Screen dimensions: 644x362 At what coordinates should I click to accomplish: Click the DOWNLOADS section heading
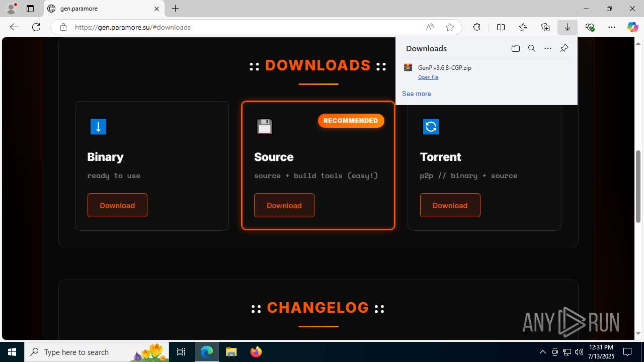[x=318, y=65]
